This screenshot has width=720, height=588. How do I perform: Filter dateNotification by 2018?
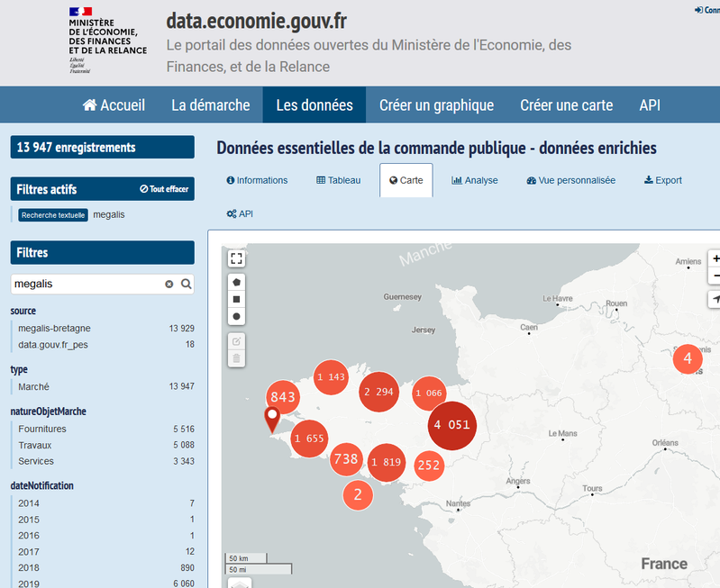tap(106, 568)
